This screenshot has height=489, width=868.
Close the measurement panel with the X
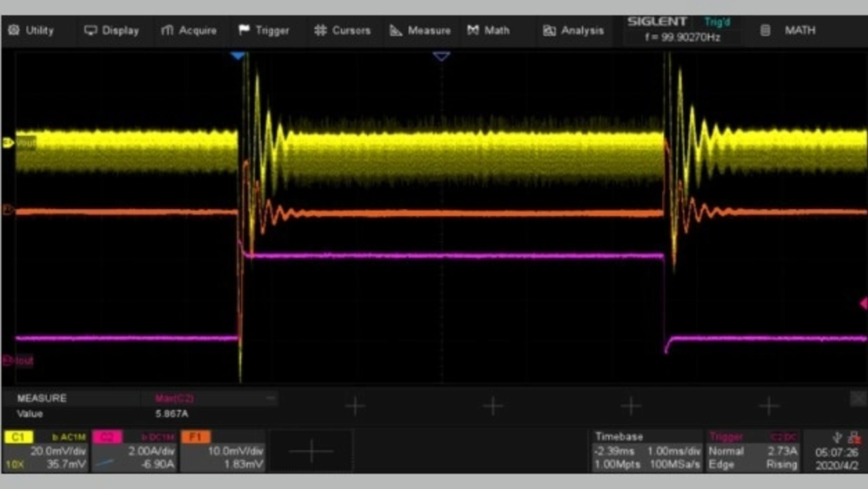[858, 398]
